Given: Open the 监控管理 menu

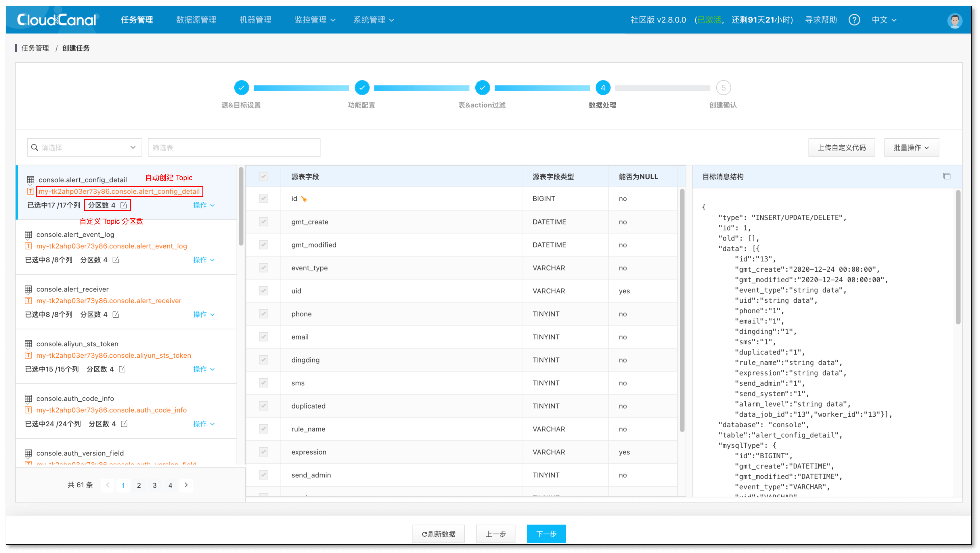Looking at the screenshot, I should pos(315,20).
